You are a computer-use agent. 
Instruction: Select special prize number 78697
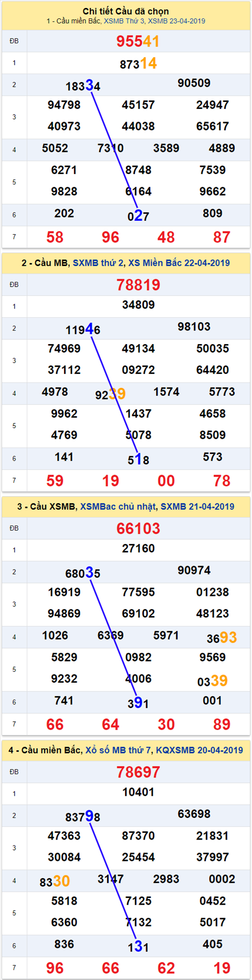pos(138,772)
